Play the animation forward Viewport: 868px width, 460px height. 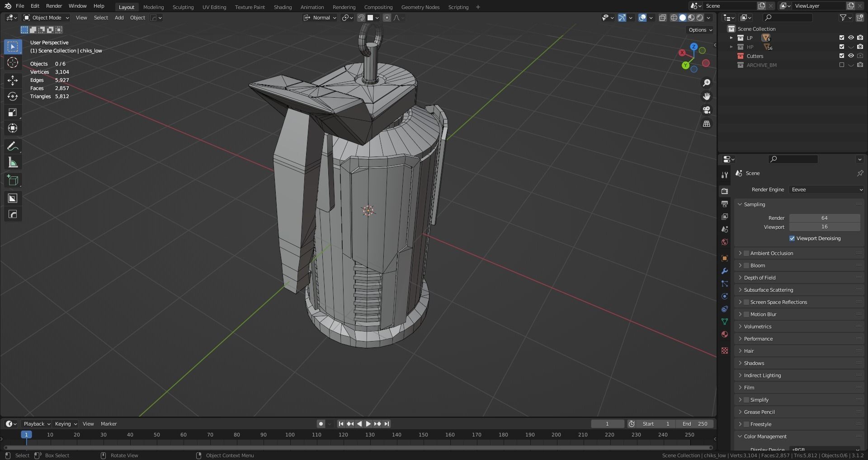tap(368, 424)
